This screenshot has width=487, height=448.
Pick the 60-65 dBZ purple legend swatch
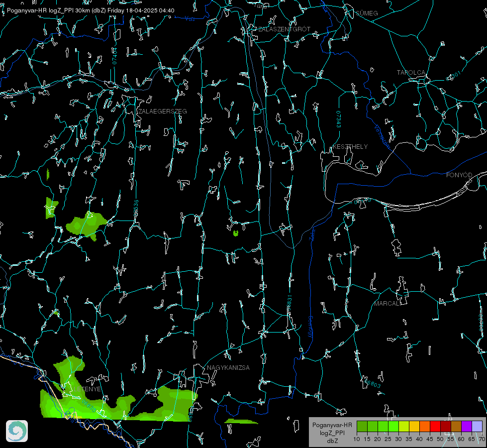[x=467, y=426]
